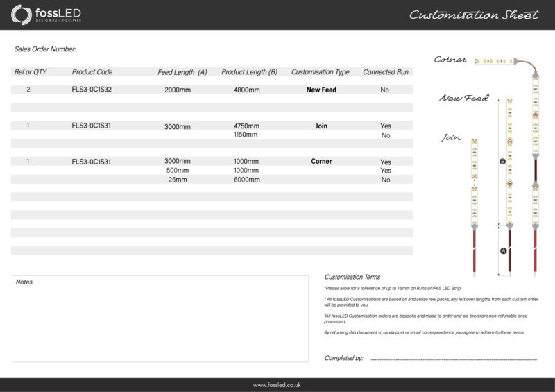Click product code FLS3-0C1S32
The width and height of the screenshot is (555, 392).
point(92,90)
